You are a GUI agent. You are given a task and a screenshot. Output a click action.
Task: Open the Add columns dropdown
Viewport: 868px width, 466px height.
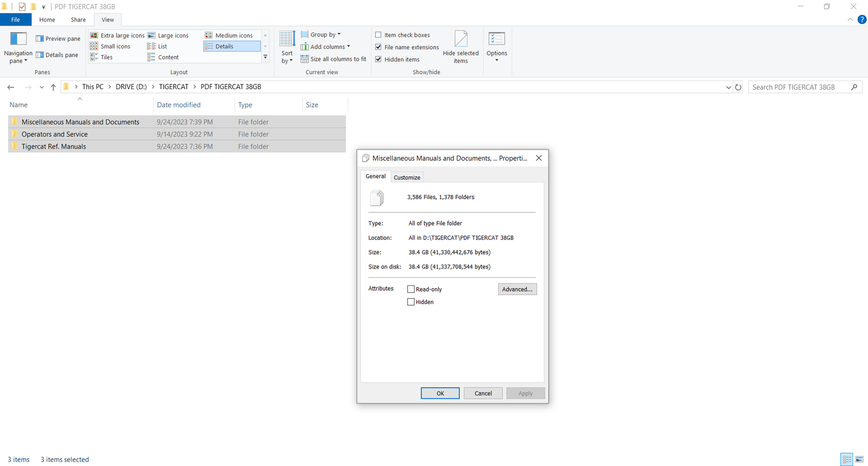[325, 47]
